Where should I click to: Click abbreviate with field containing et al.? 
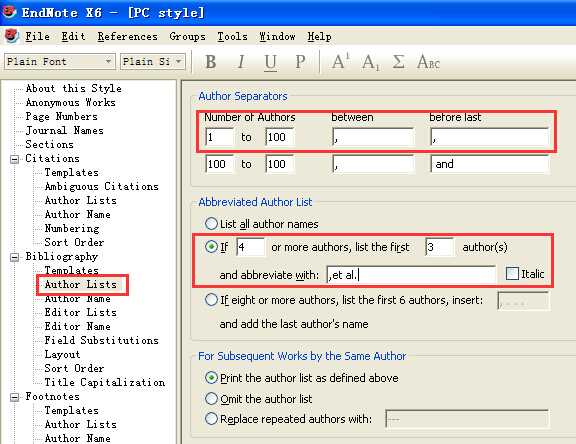coord(411,274)
